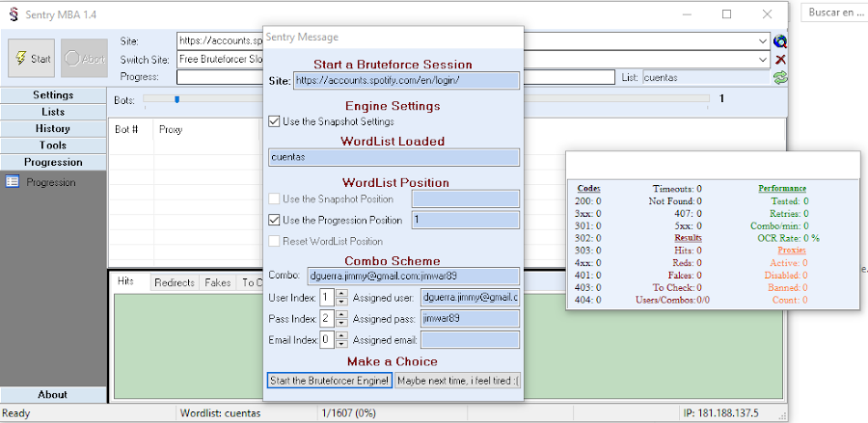This screenshot has width=868, height=423.
Task: Click the red X icon beside Switch Site
Action: pyautogui.click(x=780, y=60)
